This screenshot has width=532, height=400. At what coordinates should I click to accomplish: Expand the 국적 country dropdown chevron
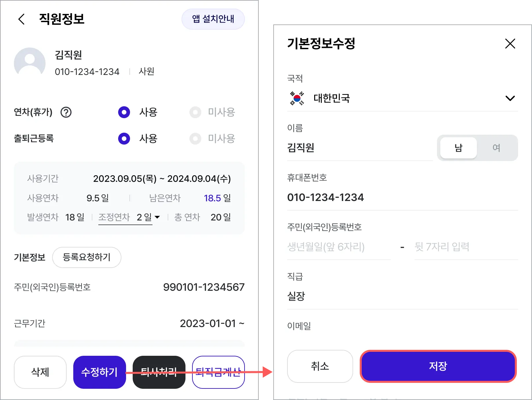pyautogui.click(x=510, y=98)
